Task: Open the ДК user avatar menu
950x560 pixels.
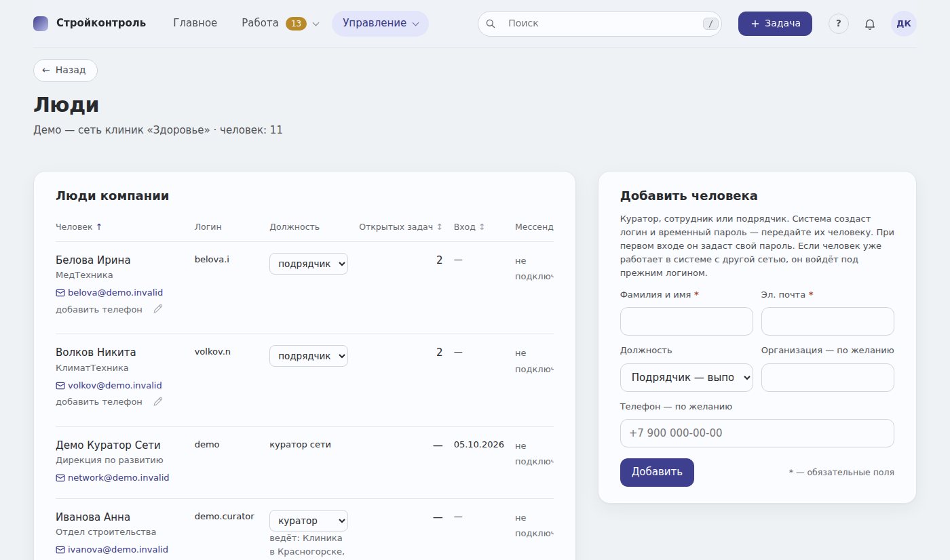Action: (904, 24)
